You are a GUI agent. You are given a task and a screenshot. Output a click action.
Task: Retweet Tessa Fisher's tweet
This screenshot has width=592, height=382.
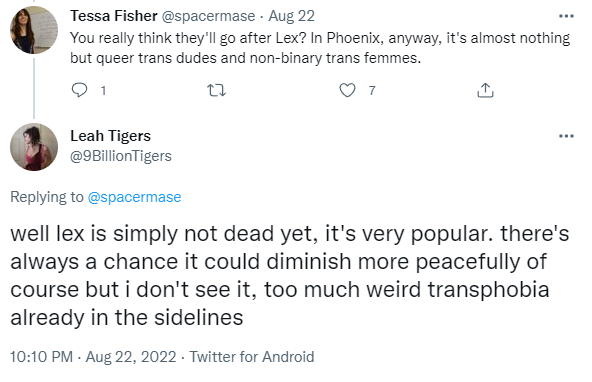[217, 91]
